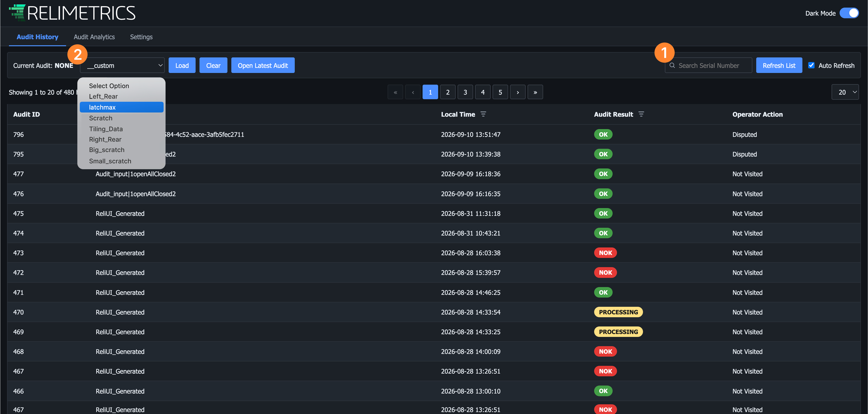
Task: Click Disputed in audit 795 row
Action: (745, 154)
